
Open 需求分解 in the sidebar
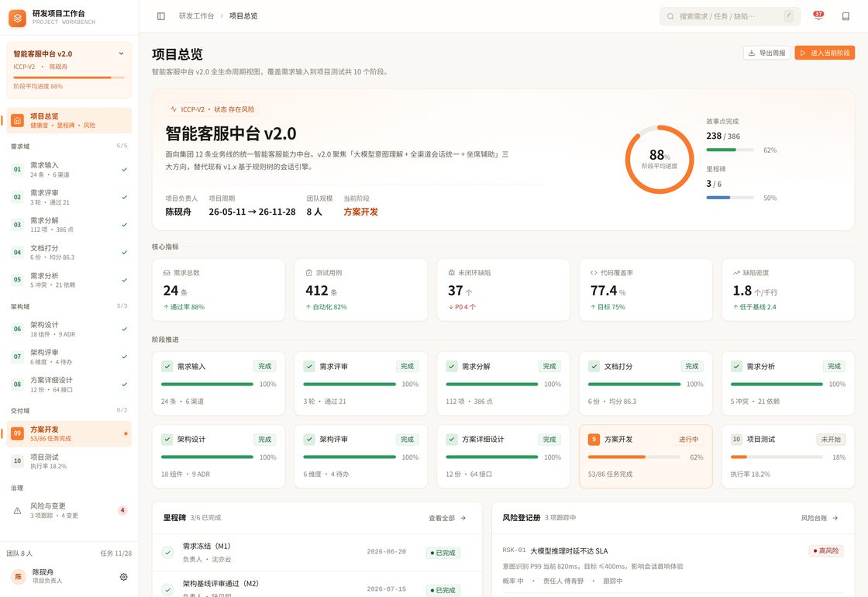(x=69, y=225)
